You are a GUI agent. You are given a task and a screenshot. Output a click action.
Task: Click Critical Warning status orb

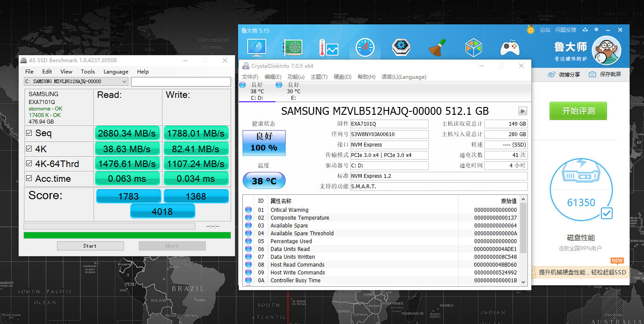point(248,210)
